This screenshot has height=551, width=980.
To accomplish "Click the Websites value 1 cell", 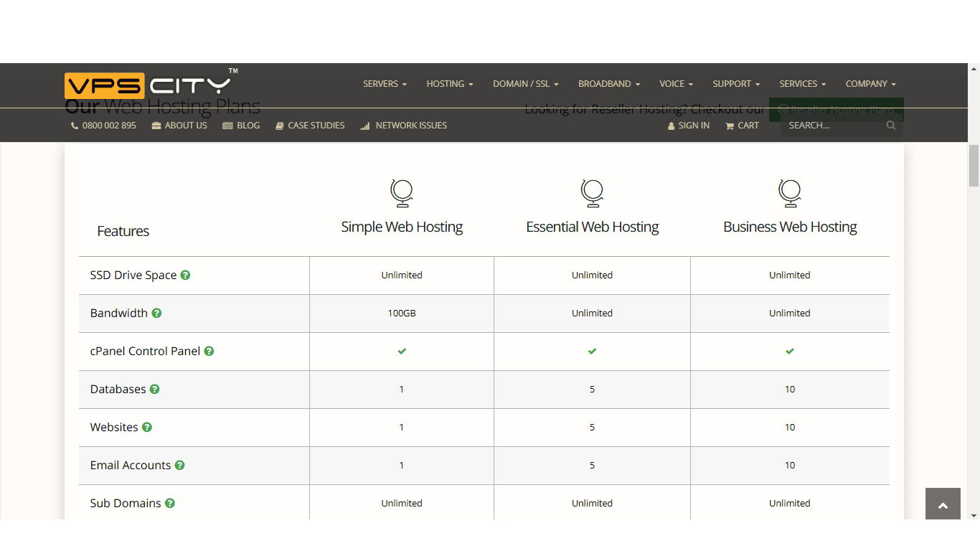I will coord(402,427).
